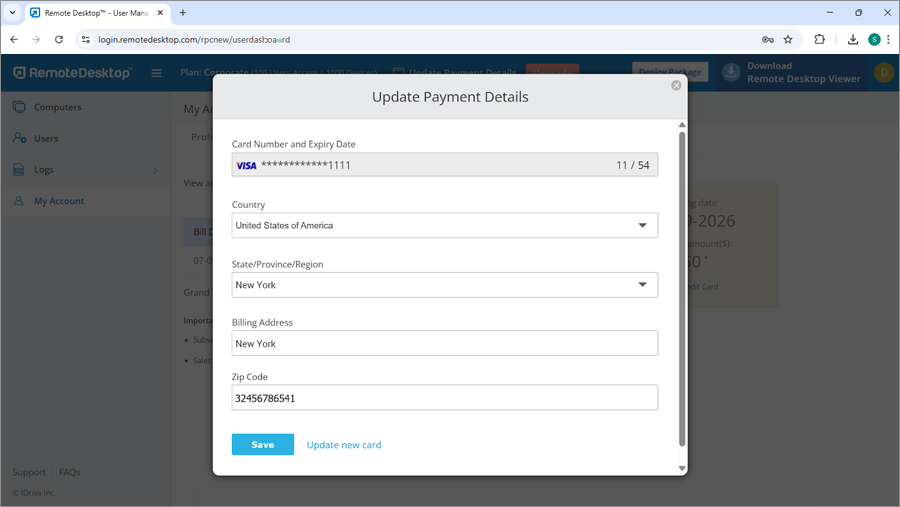900x507 pixels.
Task: Open the browser extensions icon
Action: click(x=820, y=40)
